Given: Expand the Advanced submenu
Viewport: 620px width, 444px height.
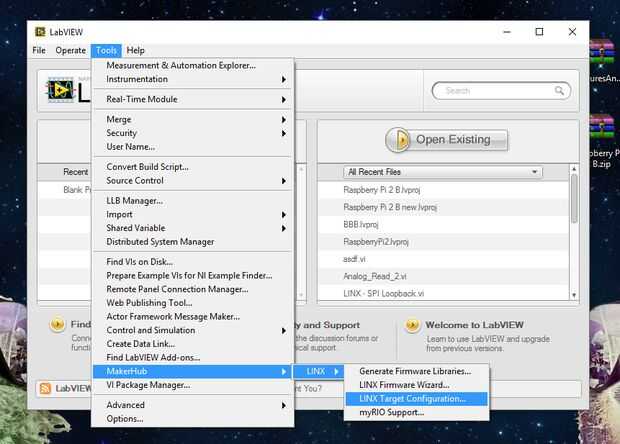Looking at the screenshot, I should pyautogui.click(x=193, y=405).
